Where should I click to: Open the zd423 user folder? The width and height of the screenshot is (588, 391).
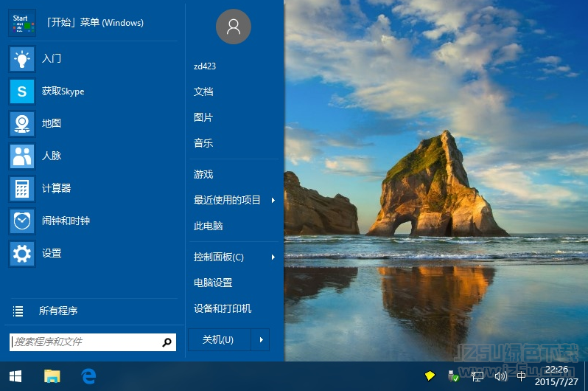click(204, 66)
